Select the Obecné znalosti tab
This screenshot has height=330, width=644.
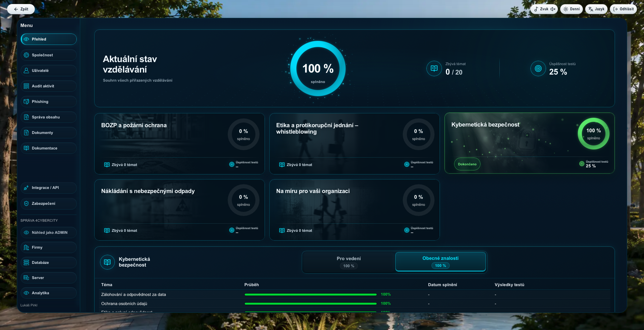(x=441, y=262)
